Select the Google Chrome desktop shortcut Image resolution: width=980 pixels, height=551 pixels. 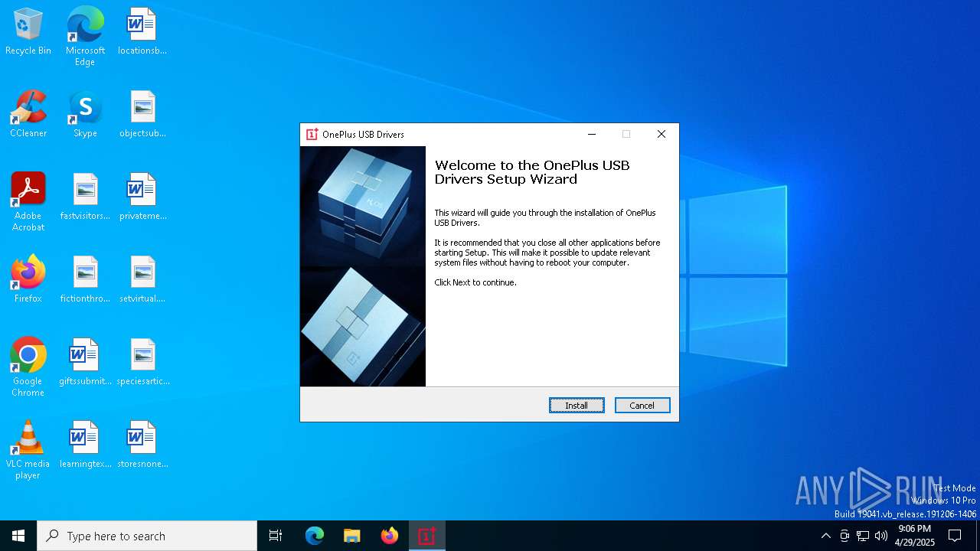[x=28, y=367]
